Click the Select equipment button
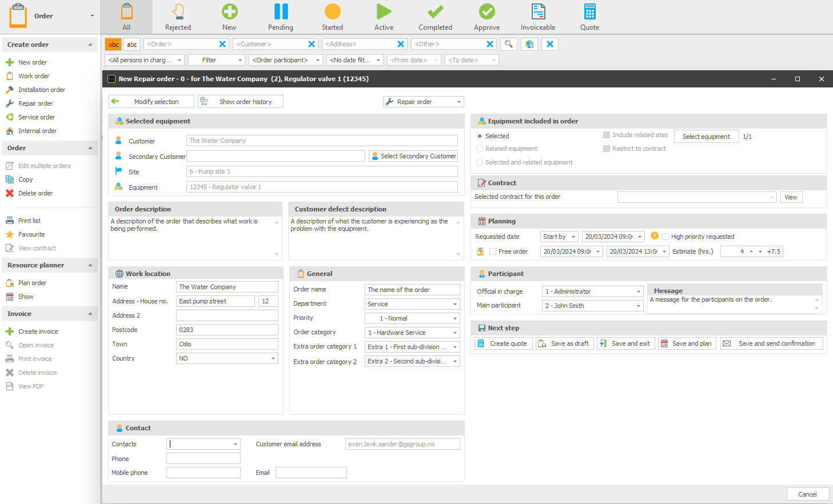The width and height of the screenshot is (833, 504). coord(706,137)
